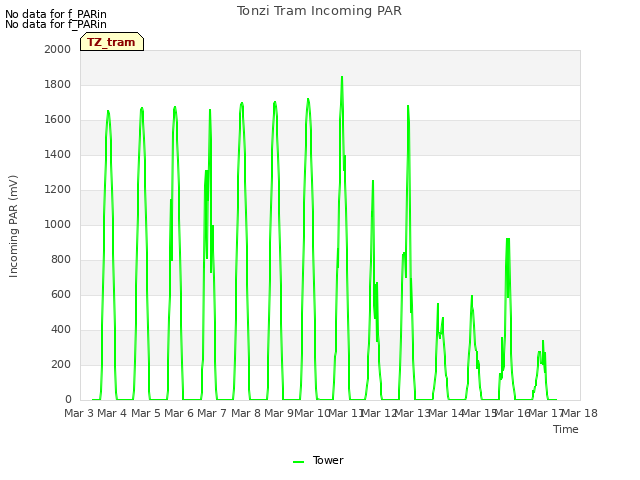Click the 1000 y-axis value
640x480 pixels.
click(x=58, y=224)
